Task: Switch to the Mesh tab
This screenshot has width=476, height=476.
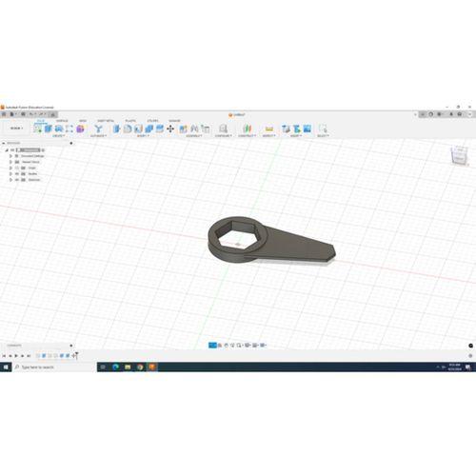Action: pos(83,121)
